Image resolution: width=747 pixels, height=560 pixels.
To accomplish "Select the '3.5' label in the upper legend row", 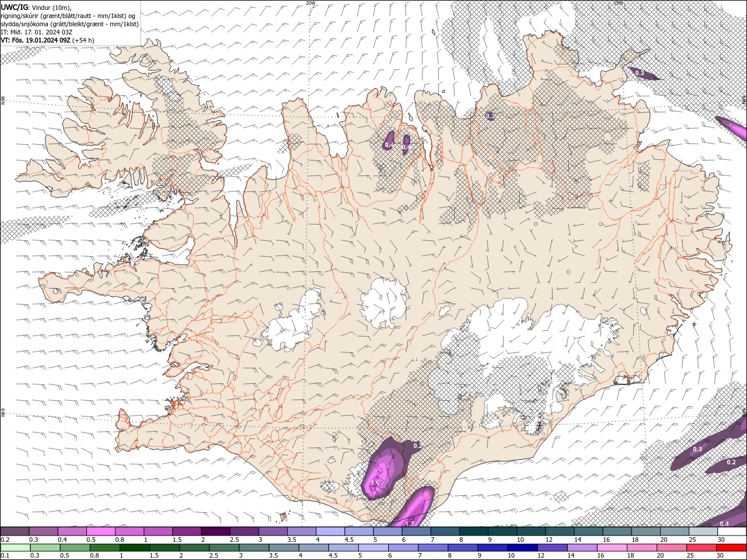I will (x=292, y=540).
